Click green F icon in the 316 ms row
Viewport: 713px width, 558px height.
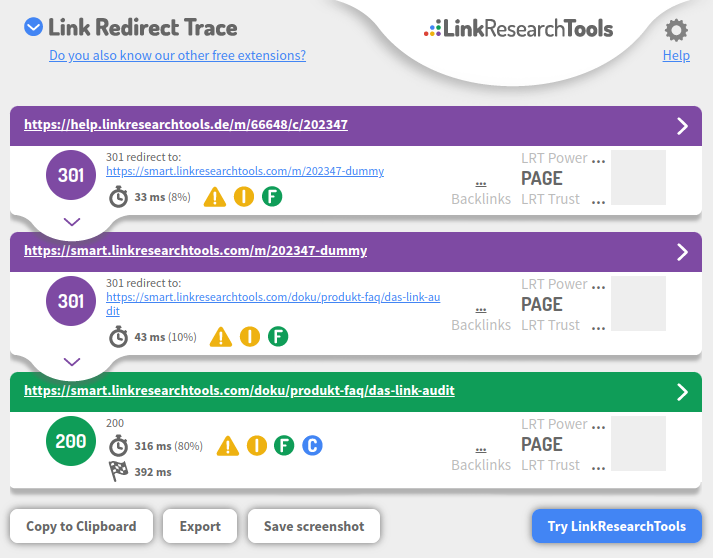click(x=284, y=446)
